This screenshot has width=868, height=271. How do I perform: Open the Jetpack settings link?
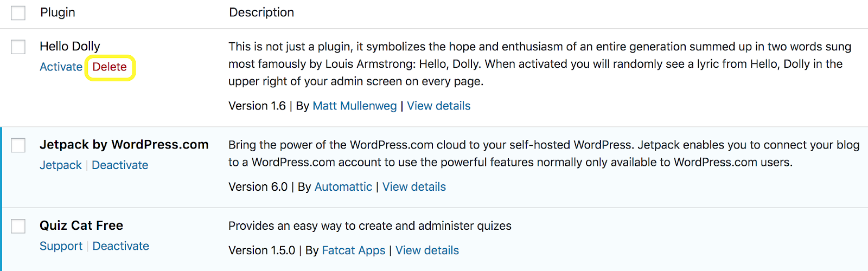pos(60,165)
